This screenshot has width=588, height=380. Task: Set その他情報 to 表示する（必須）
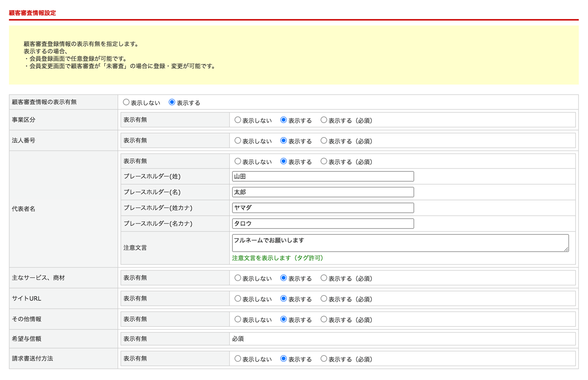(x=323, y=319)
